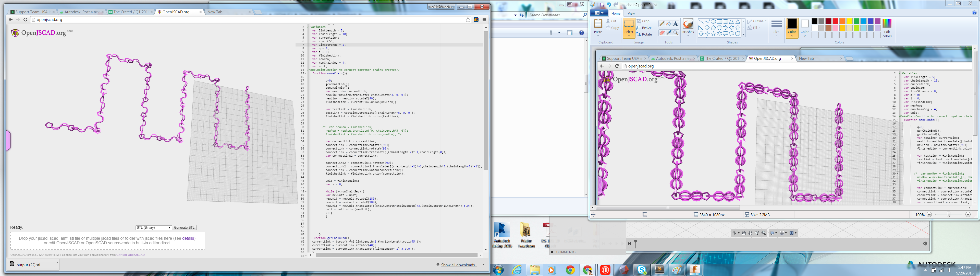
Task: Click the Windows Start button
Action: [x=498, y=270]
